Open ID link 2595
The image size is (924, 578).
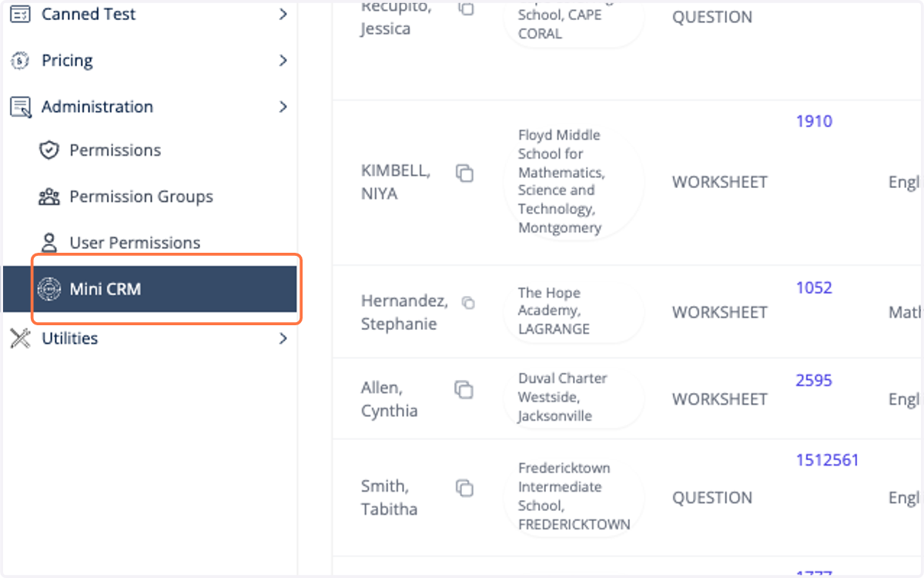point(814,380)
